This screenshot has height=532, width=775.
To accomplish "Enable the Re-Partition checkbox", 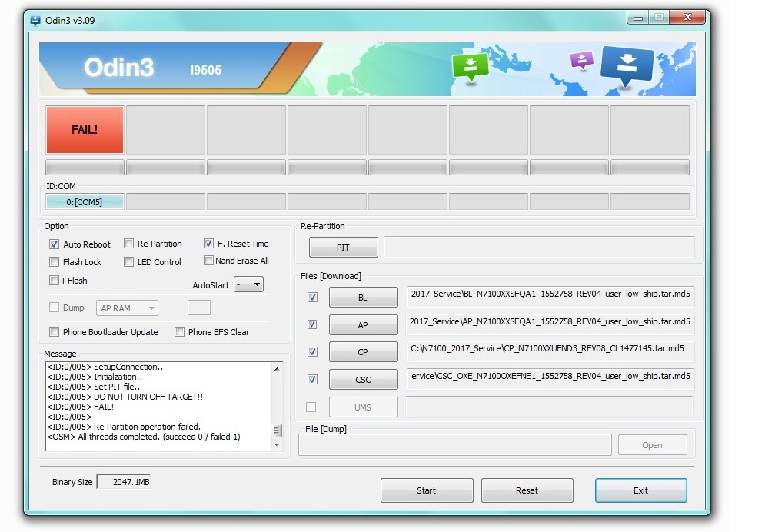I will point(129,244).
